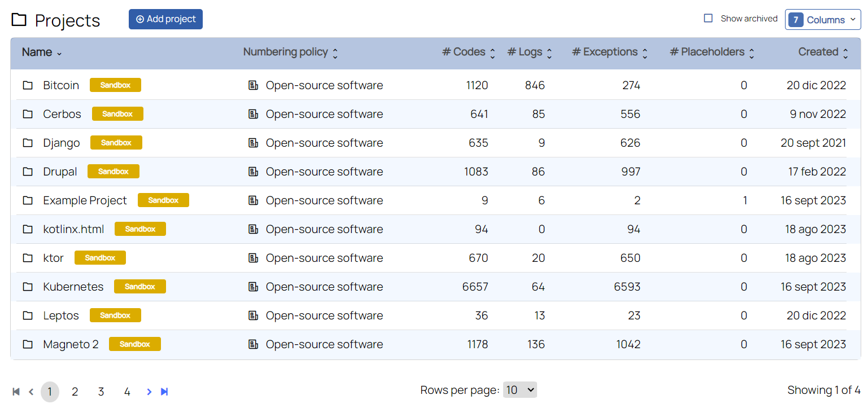Click the Add project button

[x=165, y=19]
